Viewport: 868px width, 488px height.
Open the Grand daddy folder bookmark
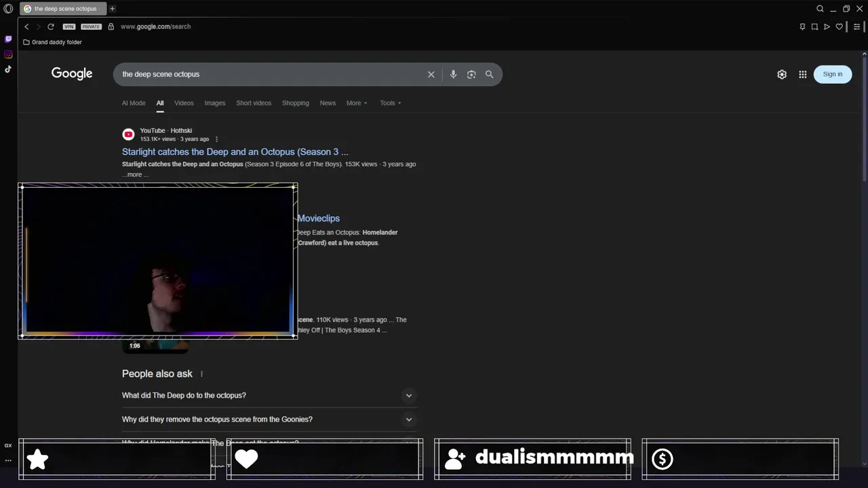(52, 42)
